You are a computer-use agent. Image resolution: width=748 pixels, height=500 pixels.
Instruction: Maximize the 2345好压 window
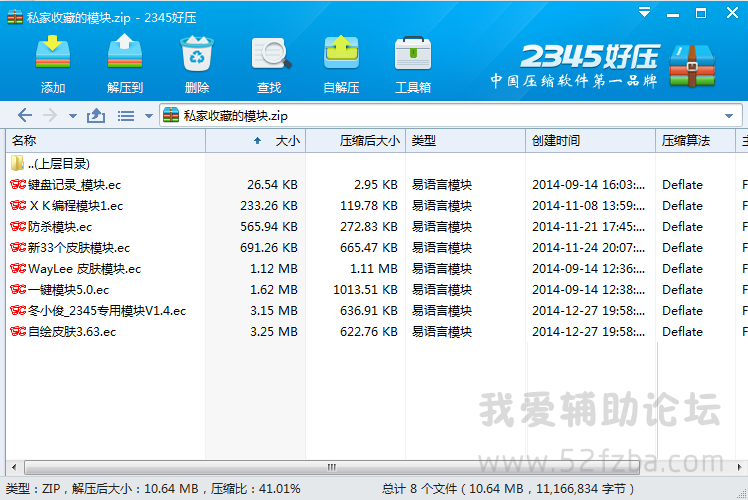click(x=701, y=13)
